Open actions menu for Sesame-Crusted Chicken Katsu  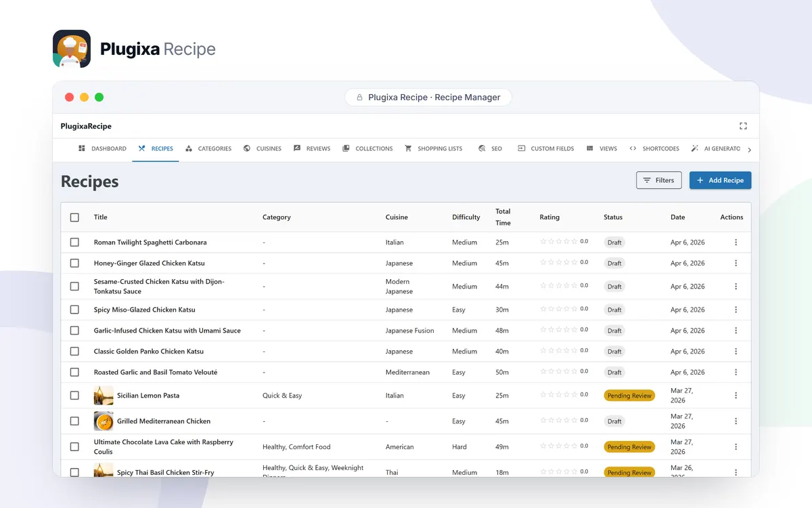736,287
